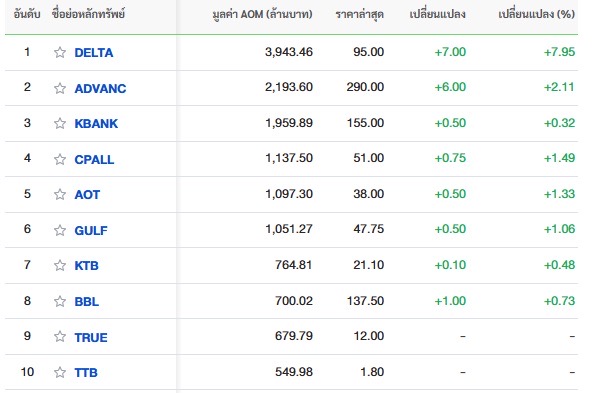Open the ADVANC stock page
Viewport: 596px width, 393px height.
[x=100, y=88]
